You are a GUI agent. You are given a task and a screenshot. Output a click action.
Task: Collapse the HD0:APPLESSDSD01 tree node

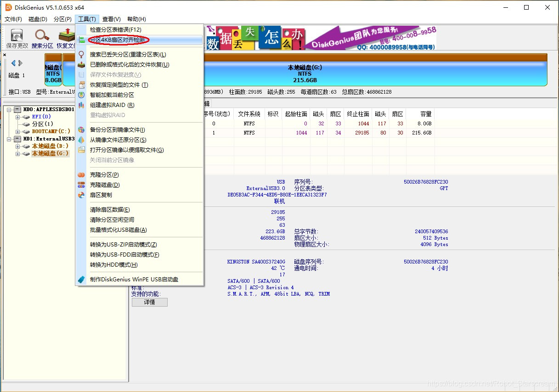point(9,110)
